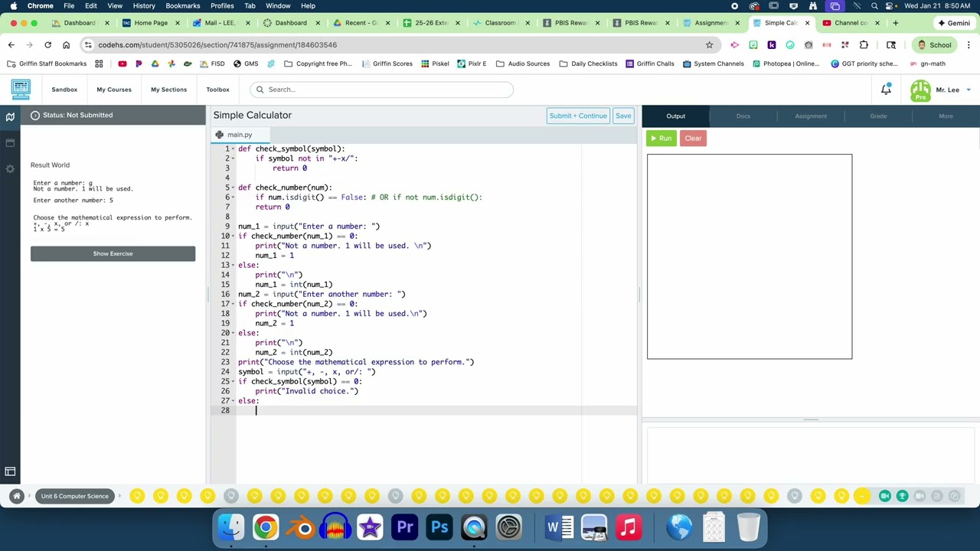Image resolution: width=980 pixels, height=551 pixels.
Task: Open the notifications bell
Action: click(886, 90)
